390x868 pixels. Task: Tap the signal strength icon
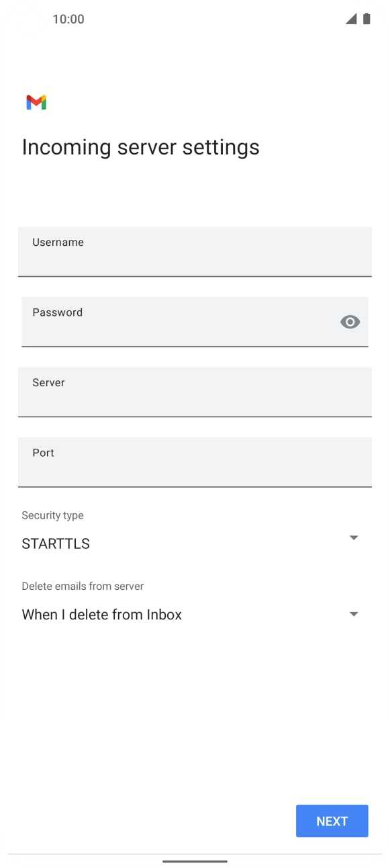351,20
